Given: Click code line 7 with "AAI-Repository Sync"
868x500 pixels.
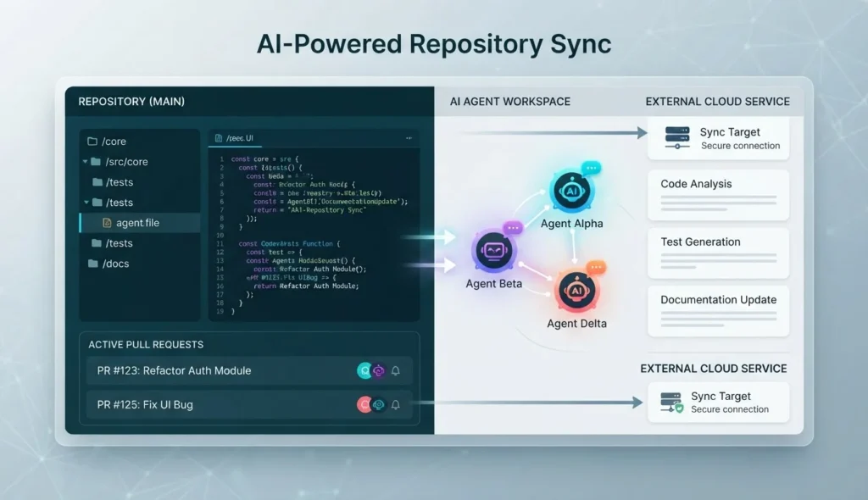Looking at the screenshot, I should pos(310,210).
